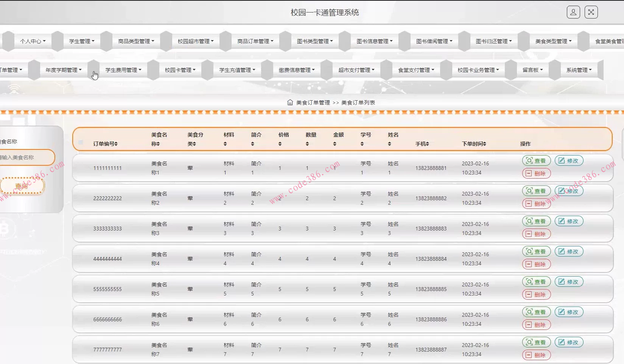Open the 缴费信息管理 menu

[297, 70]
